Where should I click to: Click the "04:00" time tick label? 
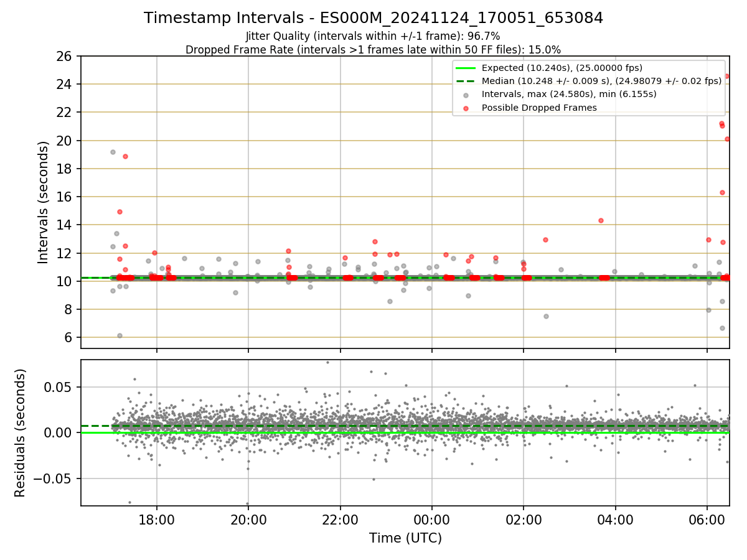pyautogui.click(x=616, y=519)
